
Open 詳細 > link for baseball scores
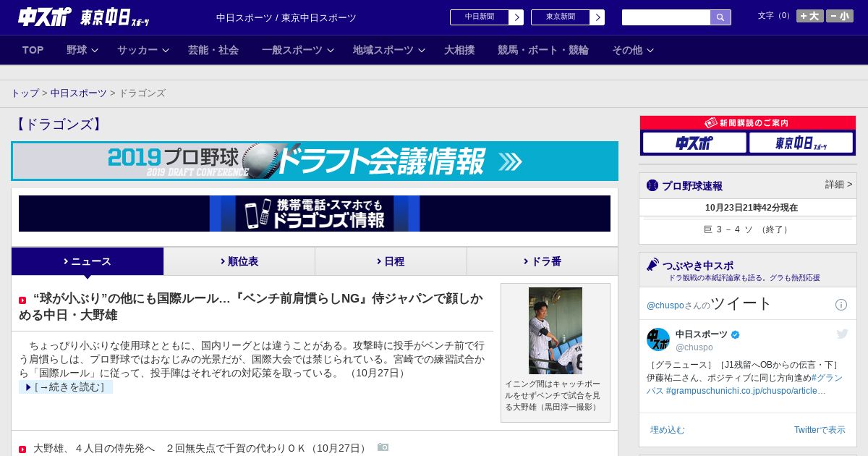839,185
